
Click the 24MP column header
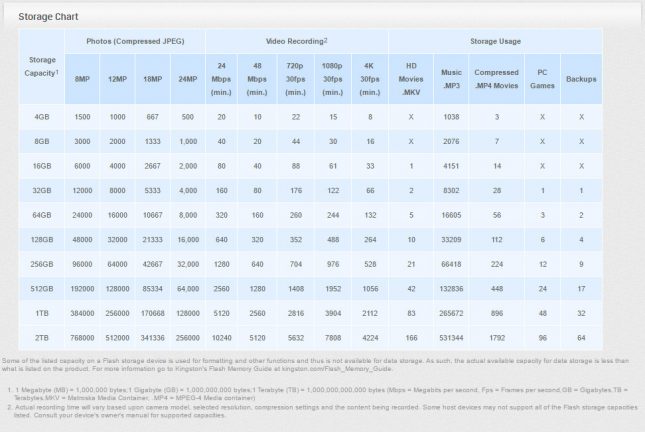click(x=187, y=78)
